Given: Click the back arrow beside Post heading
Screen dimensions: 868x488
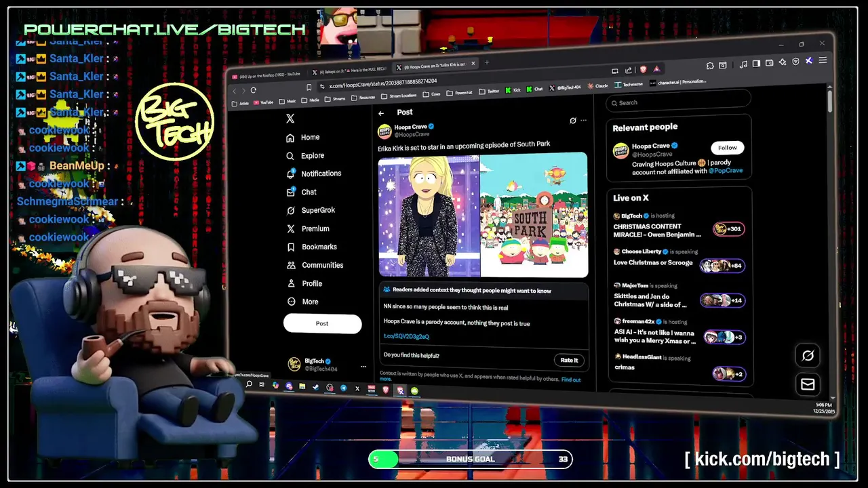Looking at the screenshot, I should 381,113.
